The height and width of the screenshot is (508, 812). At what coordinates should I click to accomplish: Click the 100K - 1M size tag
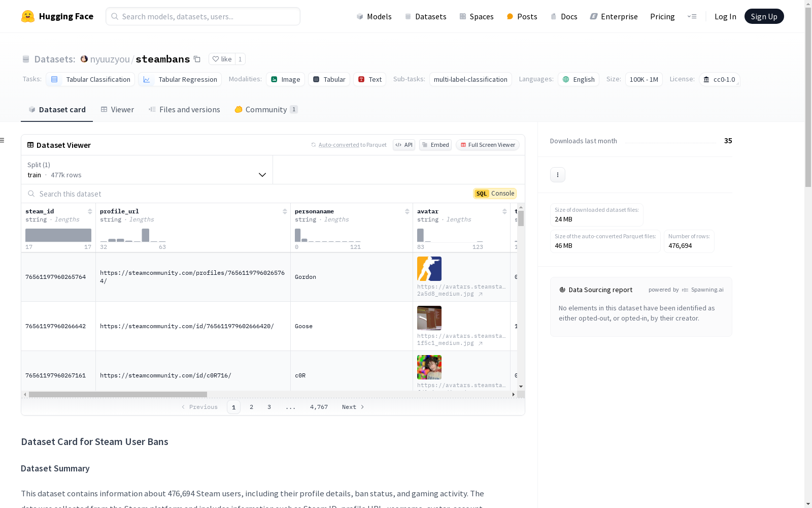(x=644, y=79)
